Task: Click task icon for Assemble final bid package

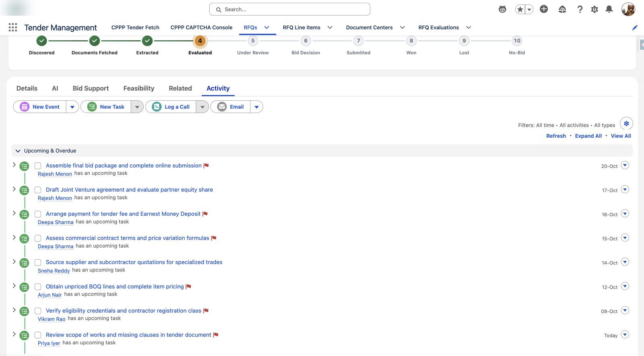Action: pos(25,166)
